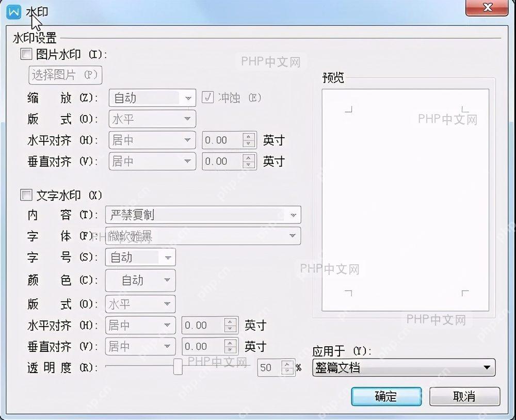Screen dimensions: 516x420
Task: Click the 预览 page preview area
Action: tap(405, 200)
